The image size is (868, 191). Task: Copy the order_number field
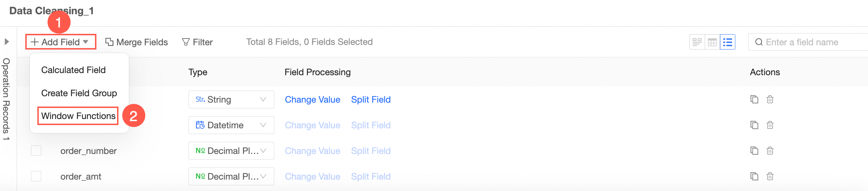754,151
